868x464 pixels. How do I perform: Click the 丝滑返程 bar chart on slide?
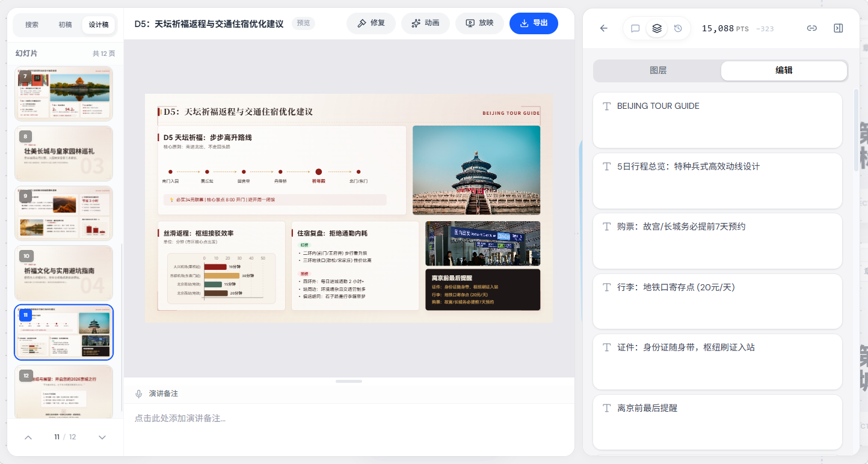(x=221, y=278)
